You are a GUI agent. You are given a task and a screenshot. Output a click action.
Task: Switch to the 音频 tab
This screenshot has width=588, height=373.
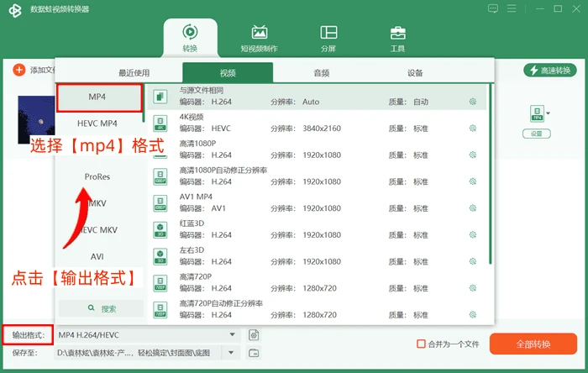[x=322, y=73]
